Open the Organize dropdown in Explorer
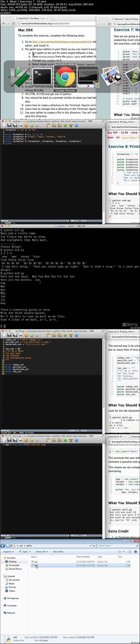 coord(8,551)
